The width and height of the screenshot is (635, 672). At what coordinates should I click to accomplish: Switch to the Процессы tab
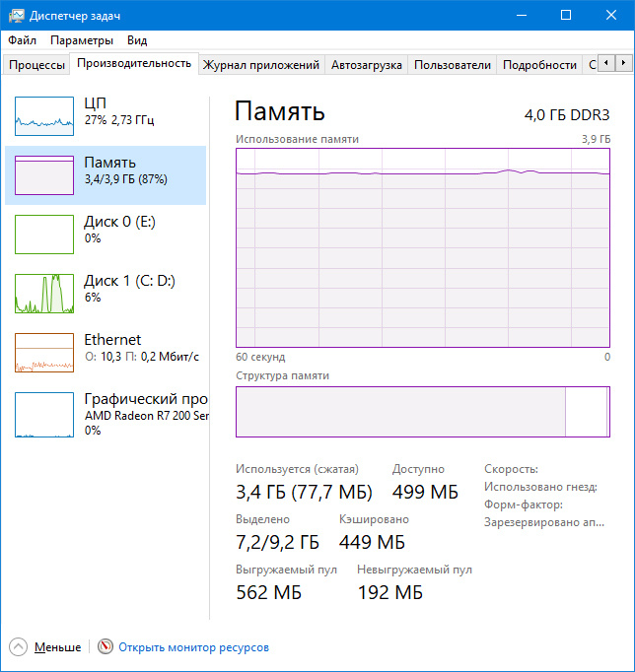[x=36, y=65]
